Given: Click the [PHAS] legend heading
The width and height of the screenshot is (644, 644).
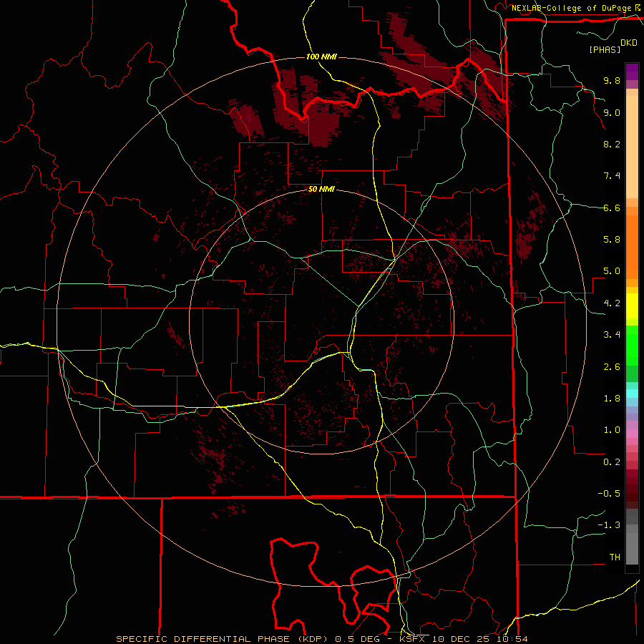Looking at the screenshot, I should [605, 49].
